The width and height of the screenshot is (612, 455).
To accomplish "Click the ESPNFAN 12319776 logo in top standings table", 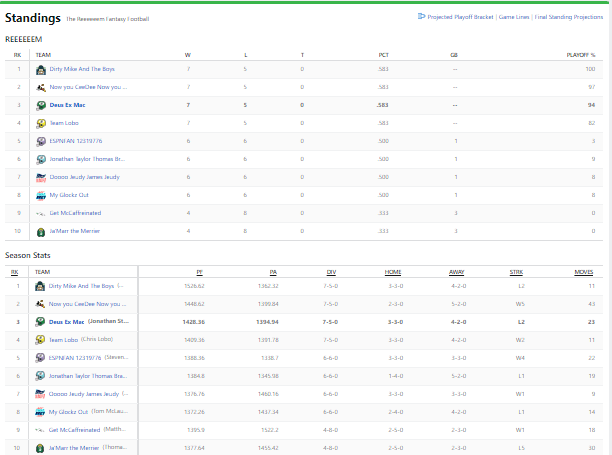I will [41, 141].
